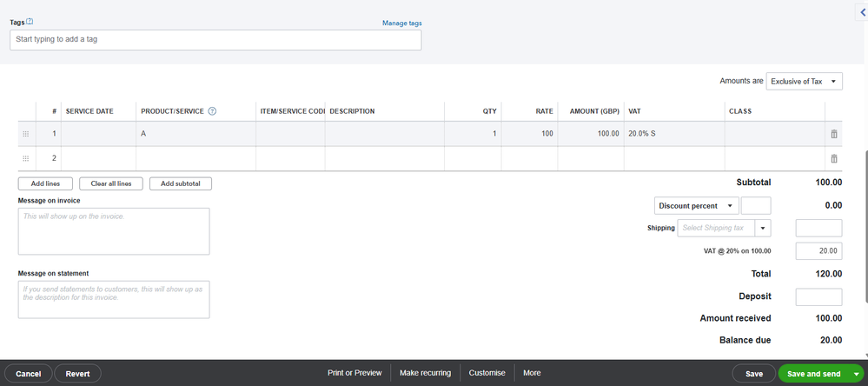868x386 pixels.
Task: Click the vertical page scrollbar
Action: click(865, 227)
